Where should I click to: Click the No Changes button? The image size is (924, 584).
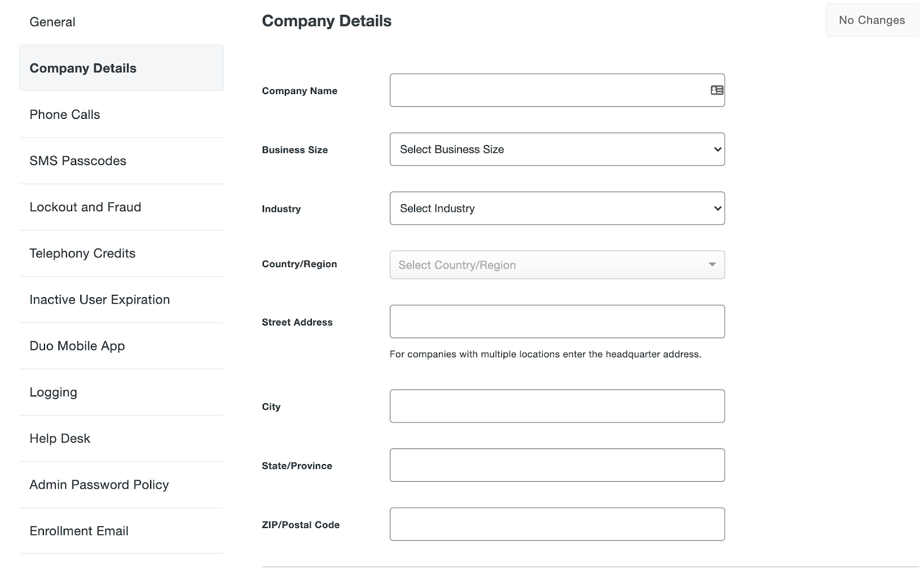(871, 20)
